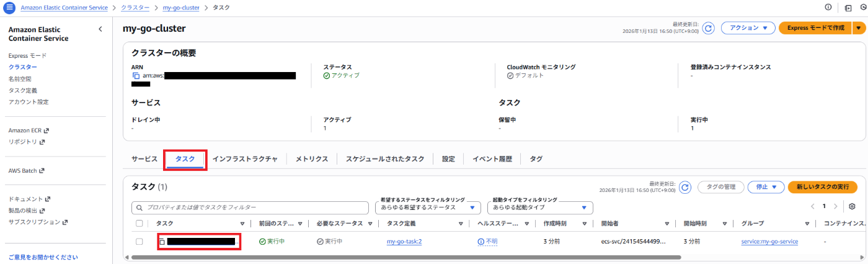Open the インフラストラクチャ tab

(x=245, y=159)
